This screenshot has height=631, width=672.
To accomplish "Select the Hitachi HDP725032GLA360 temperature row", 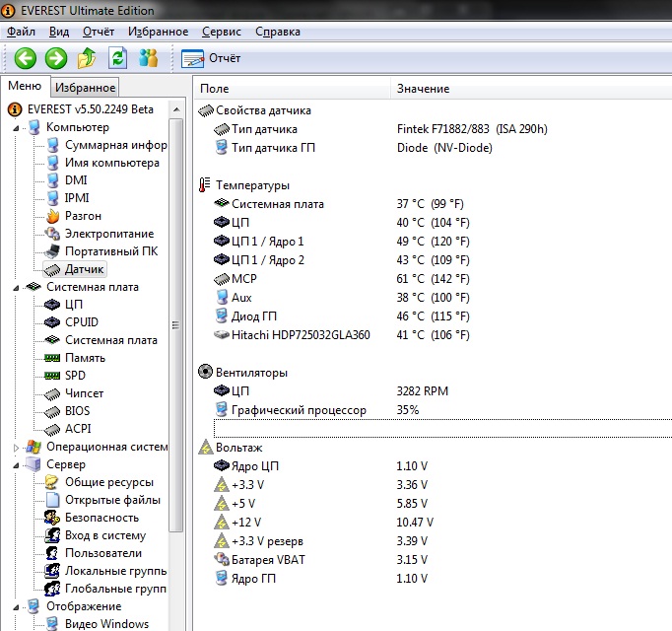I will [301, 335].
